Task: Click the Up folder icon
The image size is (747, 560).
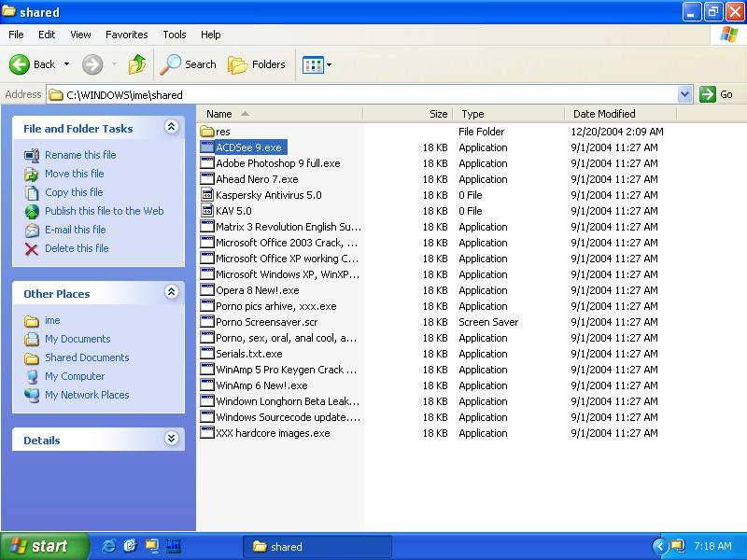Action: pyautogui.click(x=137, y=64)
